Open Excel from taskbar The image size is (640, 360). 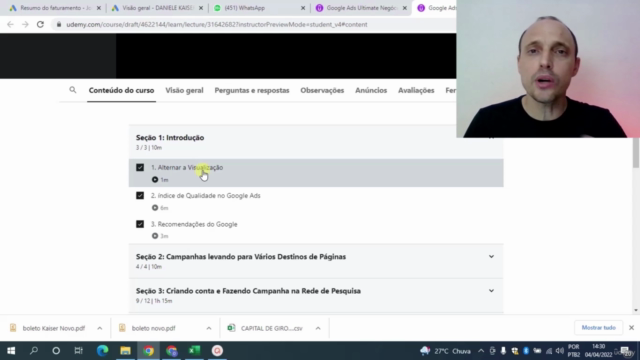pyautogui.click(x=194, y=351)
